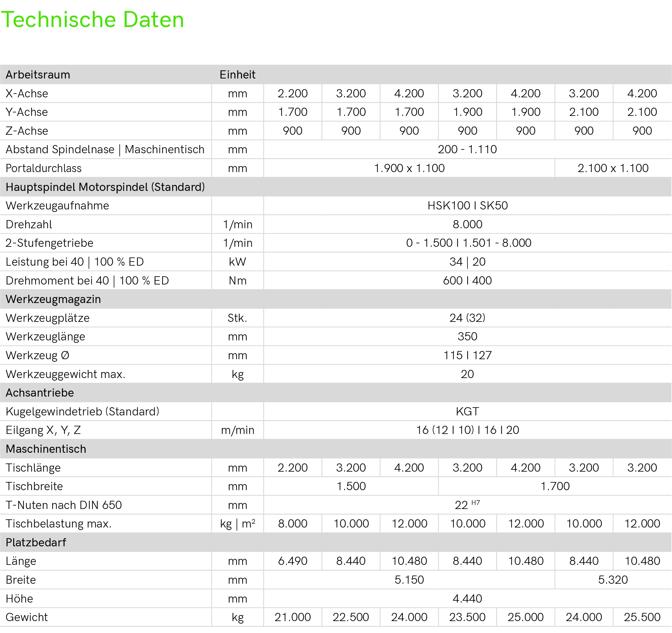Select value '0 - 1.500 I 1.501 - 8.000'
Image resolution: width=672 pixels, height=633 pixels.
click(x=468, y=243)
